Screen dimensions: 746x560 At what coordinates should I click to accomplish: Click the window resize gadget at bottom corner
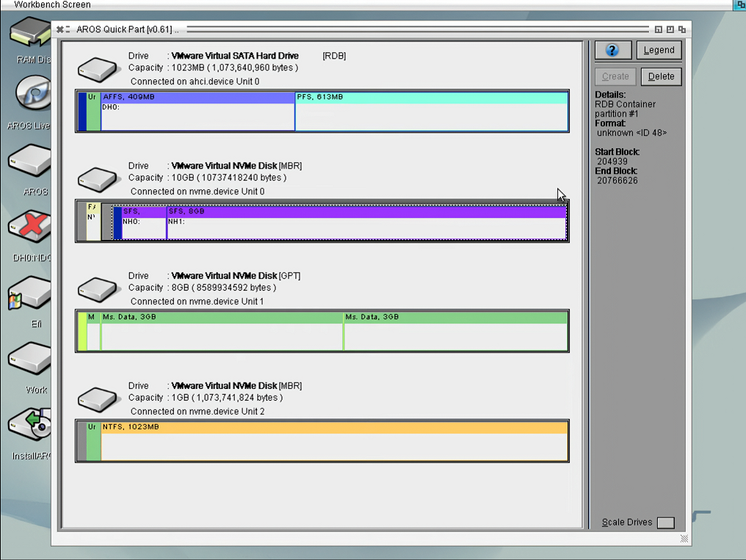click(684, 539)
